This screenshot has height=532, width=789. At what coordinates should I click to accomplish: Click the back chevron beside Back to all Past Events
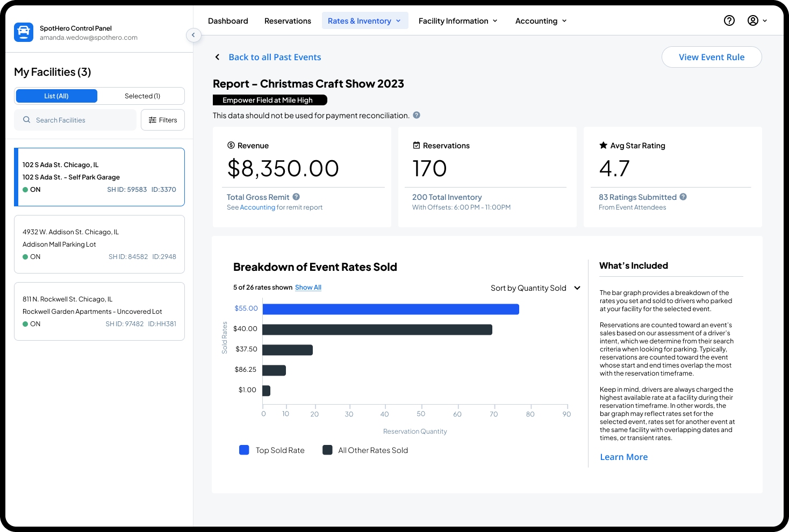click(217, 57)
